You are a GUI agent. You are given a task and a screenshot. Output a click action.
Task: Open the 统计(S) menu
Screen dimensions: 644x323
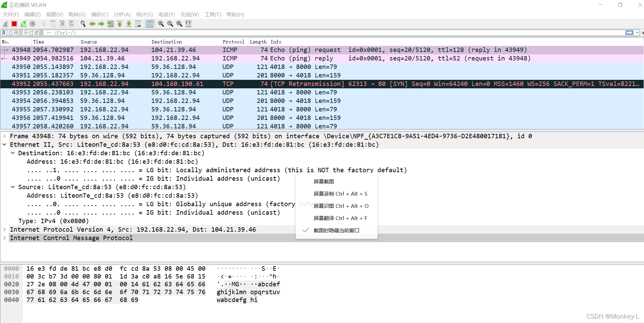144,15
